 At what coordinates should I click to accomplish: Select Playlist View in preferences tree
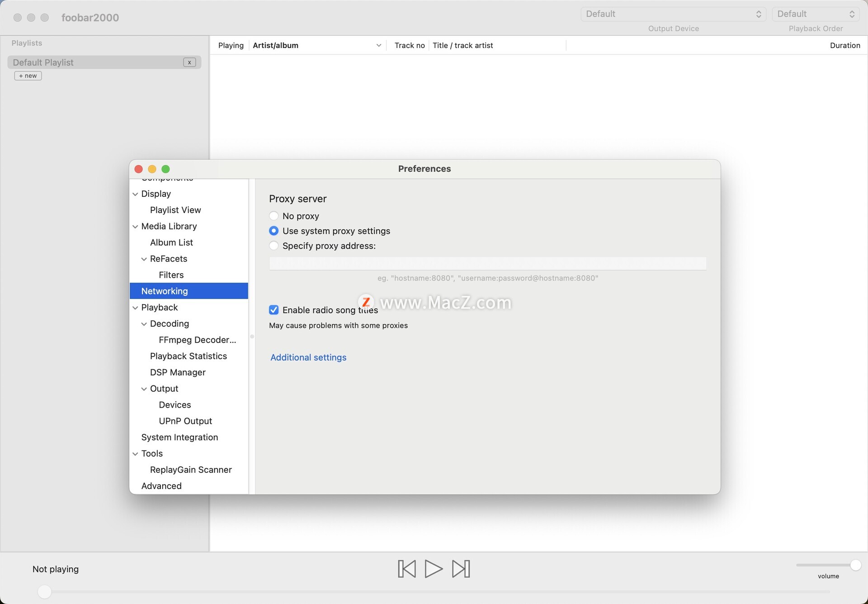pos(175,210)
